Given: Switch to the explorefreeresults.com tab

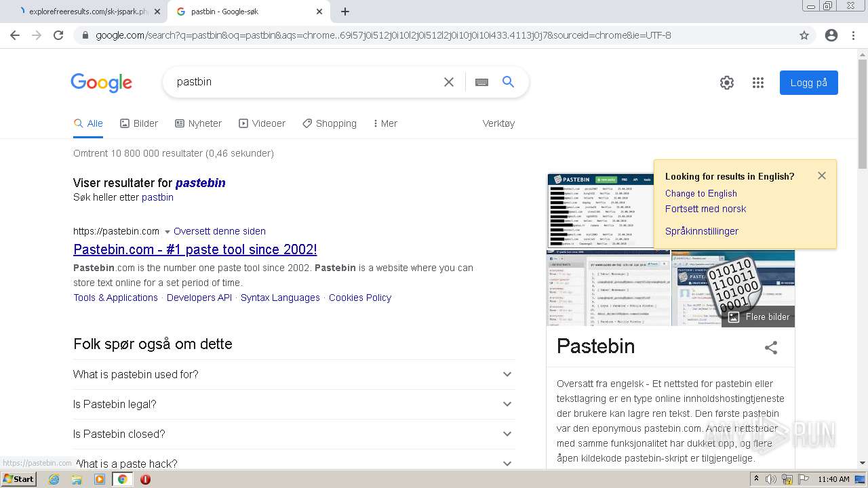Looking at the screenshot, I should point(85,12).
